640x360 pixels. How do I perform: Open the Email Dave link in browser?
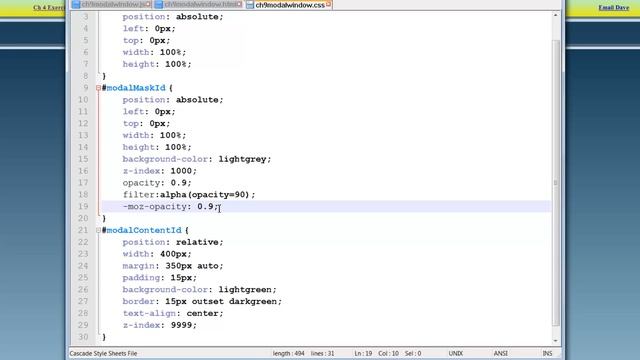pyautogui.click(x=613, y=7)
